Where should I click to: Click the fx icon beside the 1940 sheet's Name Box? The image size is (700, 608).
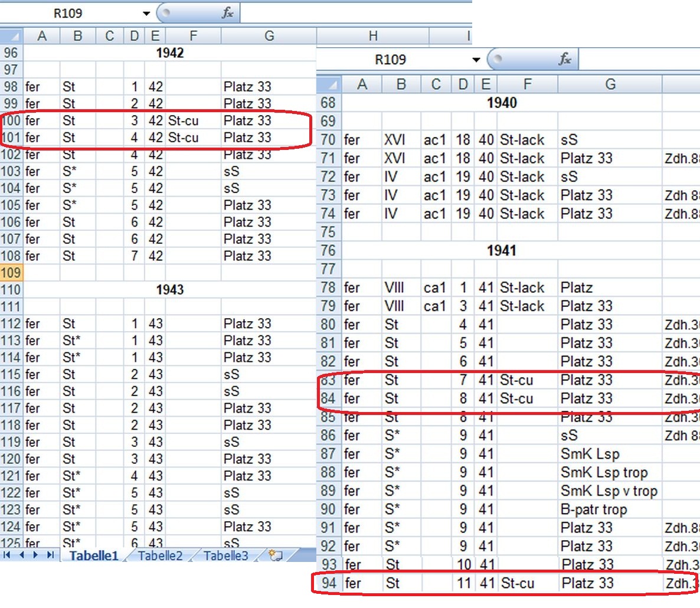pyautogui.click(x=565, y=59)
